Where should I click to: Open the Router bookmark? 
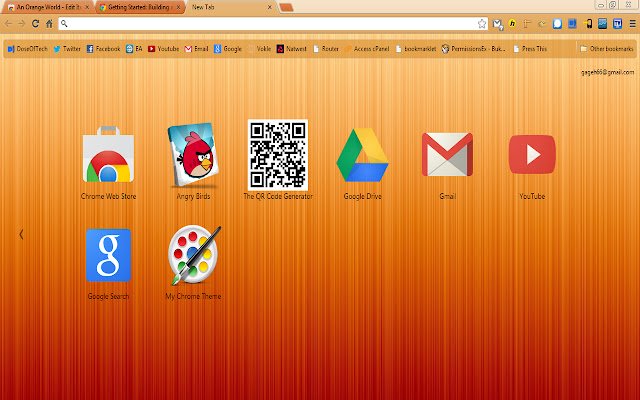(x=326, y=49)
